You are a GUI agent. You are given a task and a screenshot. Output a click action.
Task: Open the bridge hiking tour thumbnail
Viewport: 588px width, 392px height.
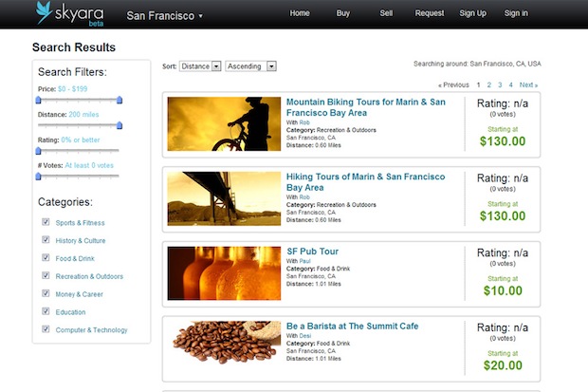pos(224,197)
